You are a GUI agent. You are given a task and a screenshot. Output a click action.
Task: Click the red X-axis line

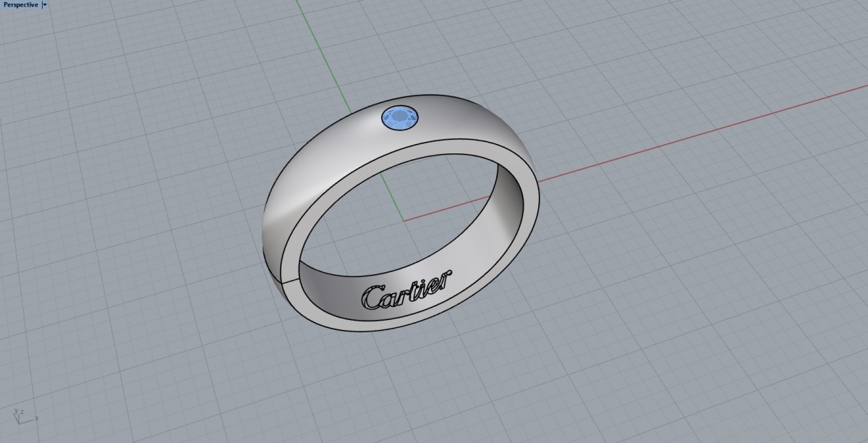[x=651, y=146]
